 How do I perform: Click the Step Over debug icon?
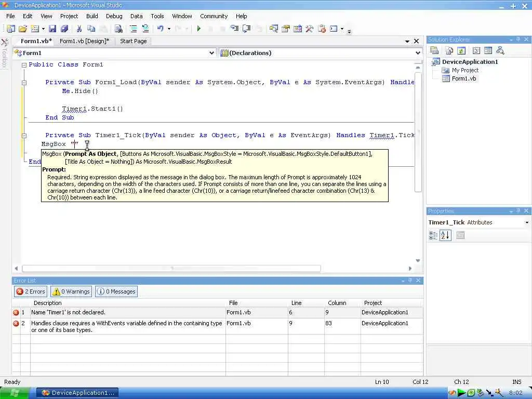point(247,29)
